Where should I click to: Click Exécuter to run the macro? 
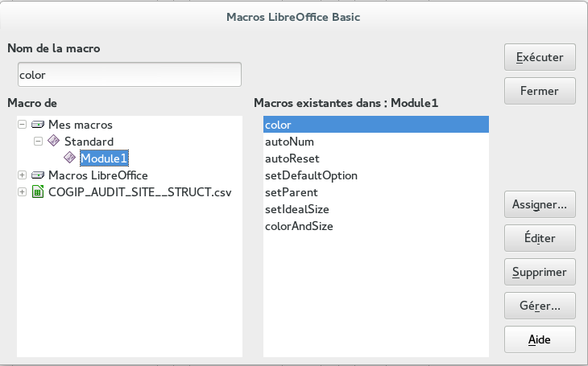coord(540,57)
